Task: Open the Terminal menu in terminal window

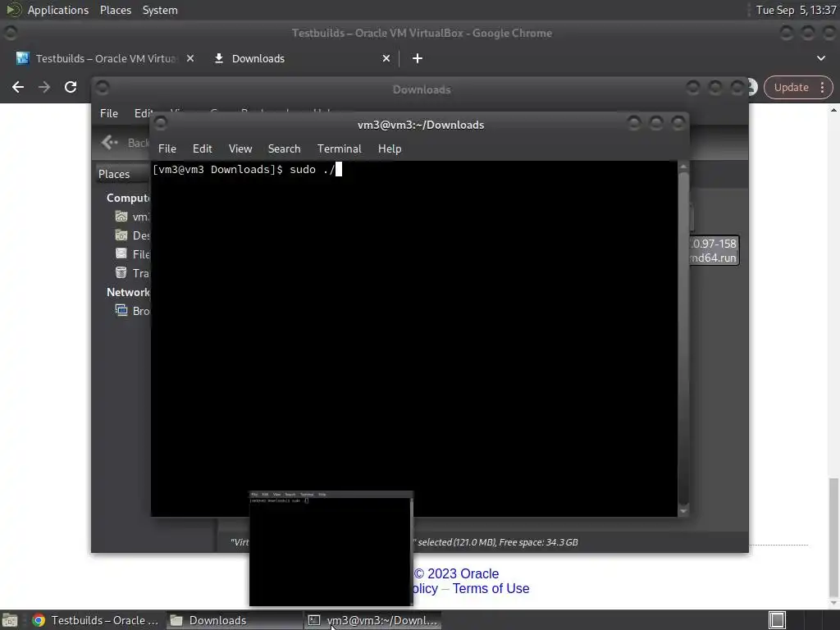Action: (339, 148)
